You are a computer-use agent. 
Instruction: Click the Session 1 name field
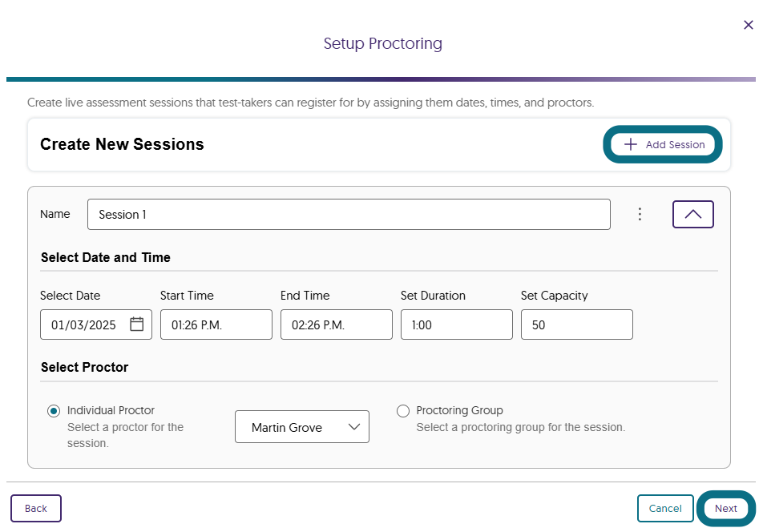point(349,214)
